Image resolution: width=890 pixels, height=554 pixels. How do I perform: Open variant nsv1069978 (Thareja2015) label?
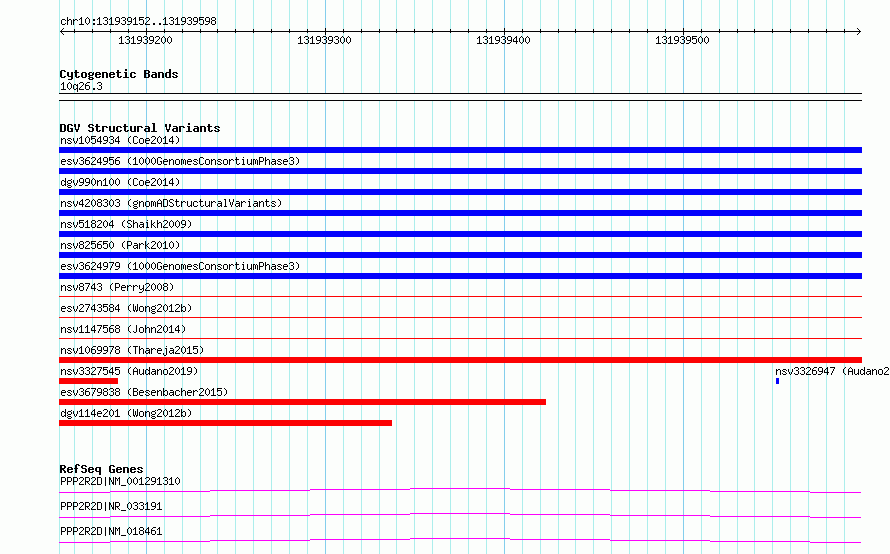pos(132,350)
